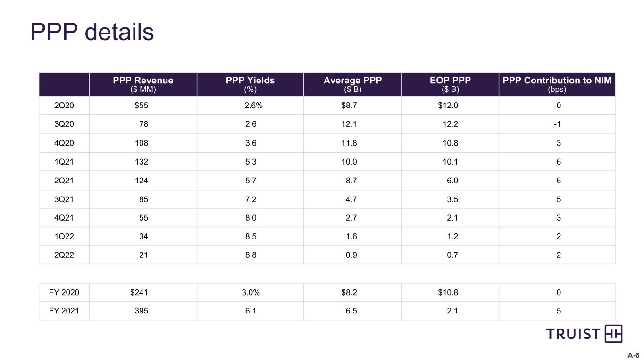
Task: Select PPP Contribution to NIM header
Action: click(557, 84)
